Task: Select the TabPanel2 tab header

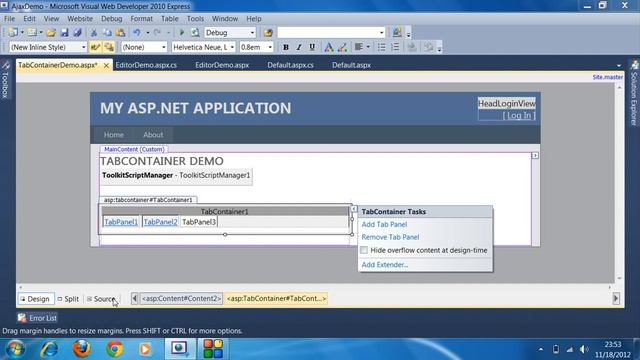Action: [x=160, y=222]
